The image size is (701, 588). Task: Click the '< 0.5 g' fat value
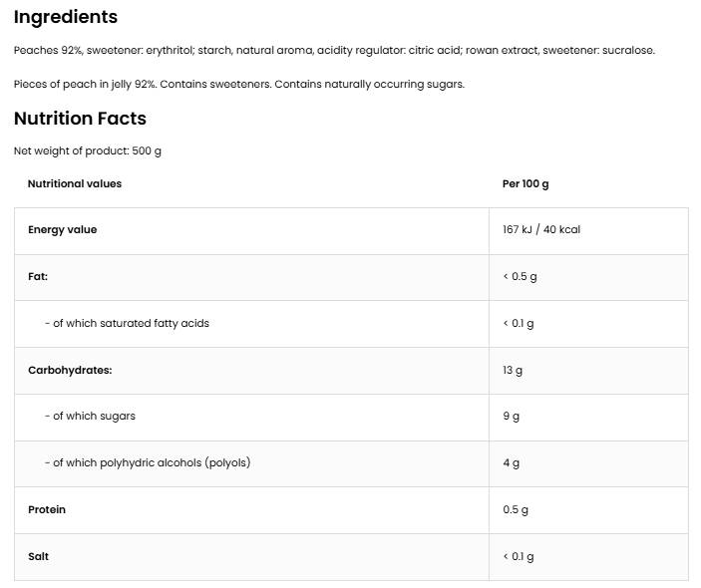[x=520, y=276]
